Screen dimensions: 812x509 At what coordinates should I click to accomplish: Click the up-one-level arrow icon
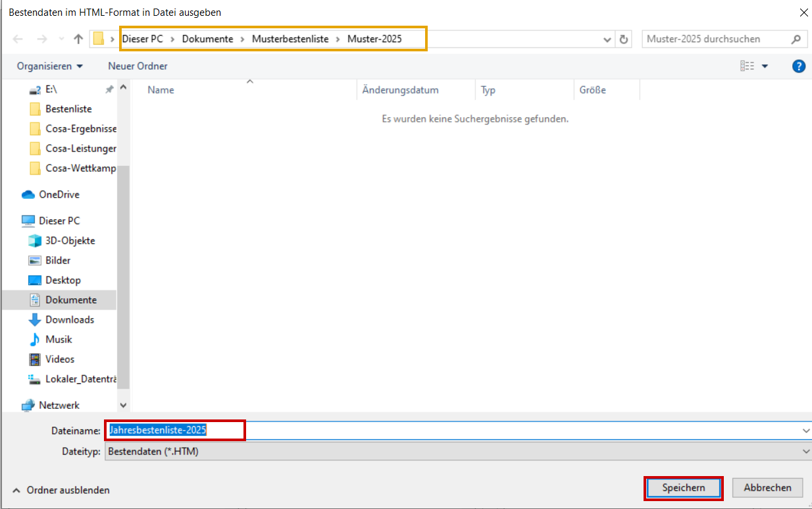[78, 39]
